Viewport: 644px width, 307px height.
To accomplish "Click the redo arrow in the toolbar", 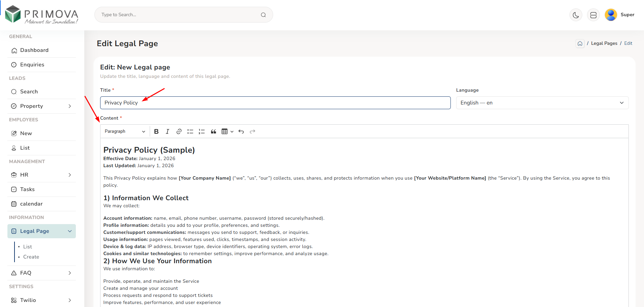I will pos(253,131).
